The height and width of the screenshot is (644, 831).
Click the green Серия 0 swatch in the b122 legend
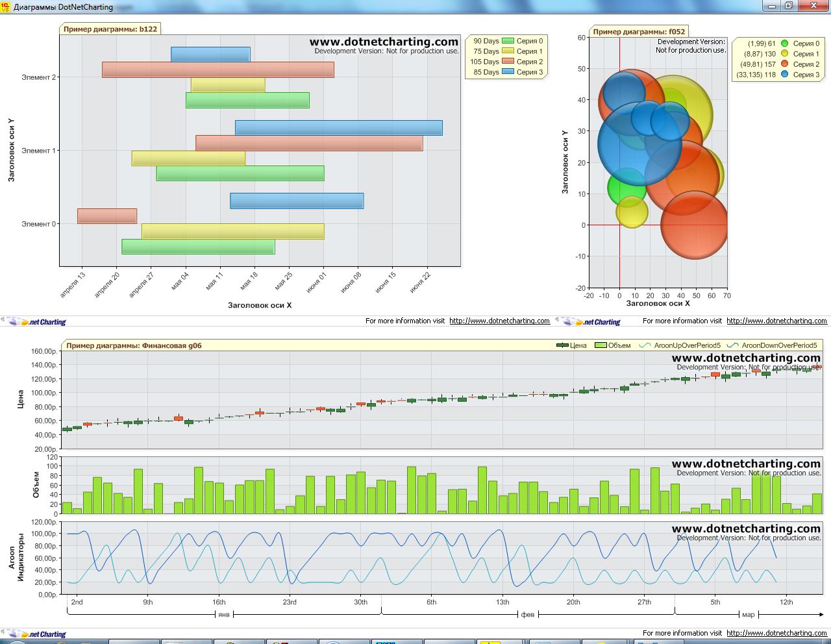tap(508, 41)
